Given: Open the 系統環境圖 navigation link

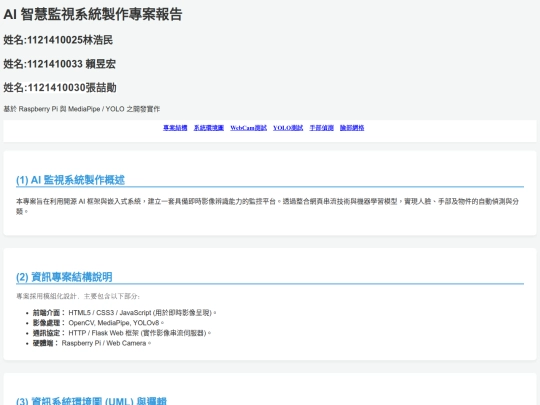Looking at the screenshot, I should (x=209, y=128).
